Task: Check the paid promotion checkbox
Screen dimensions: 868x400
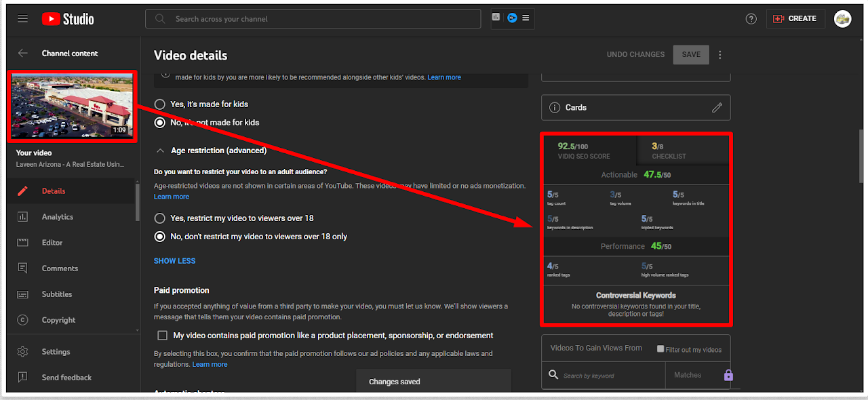Action: pos(162,335)
